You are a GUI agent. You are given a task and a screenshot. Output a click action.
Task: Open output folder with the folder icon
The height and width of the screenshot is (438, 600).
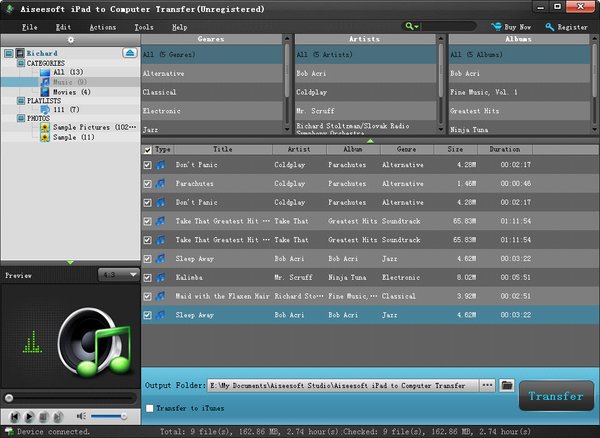[x=507, y=384]
